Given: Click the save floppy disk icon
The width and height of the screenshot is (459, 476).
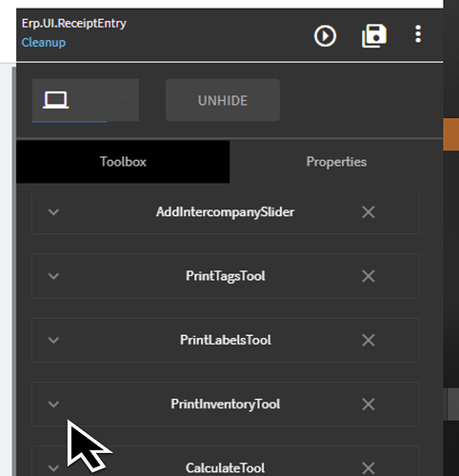Looking at the screenshot, I should coord(374,35).
